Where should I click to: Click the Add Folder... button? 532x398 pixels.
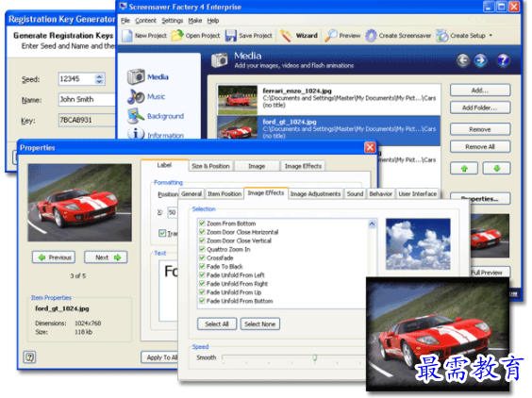pyautogui.click(x=480, y=108)
